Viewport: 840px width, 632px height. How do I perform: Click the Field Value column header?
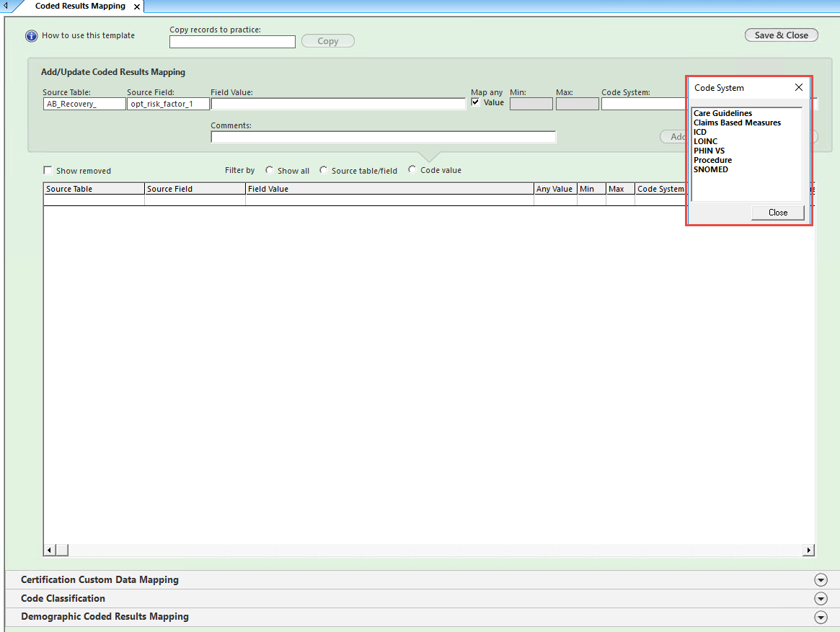coord(389,189)
